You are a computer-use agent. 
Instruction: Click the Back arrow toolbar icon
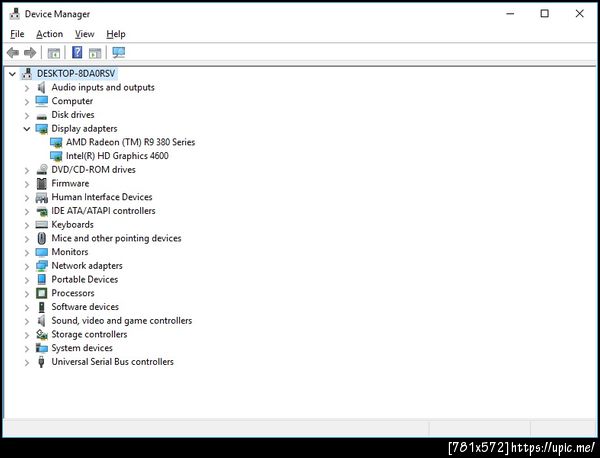coord(13,52)
